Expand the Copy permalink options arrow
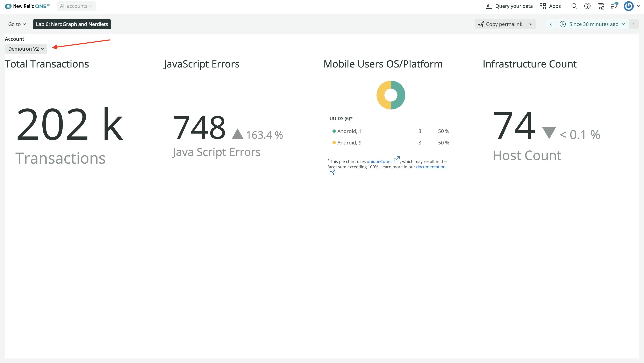The image size is (644, 363). coord(531,24)
